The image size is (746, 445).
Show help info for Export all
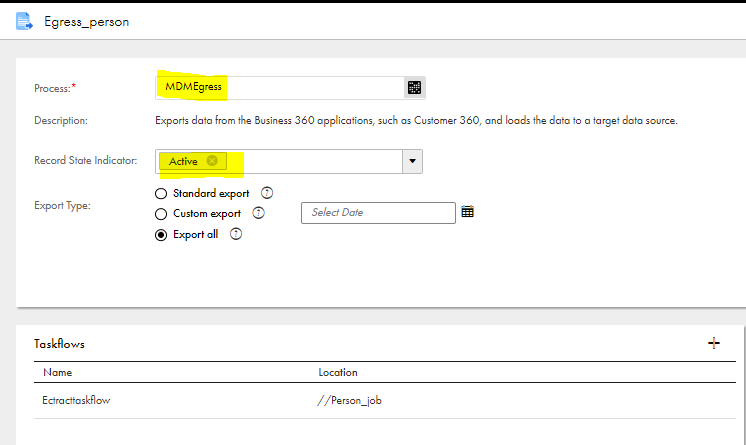pos(236,234)
